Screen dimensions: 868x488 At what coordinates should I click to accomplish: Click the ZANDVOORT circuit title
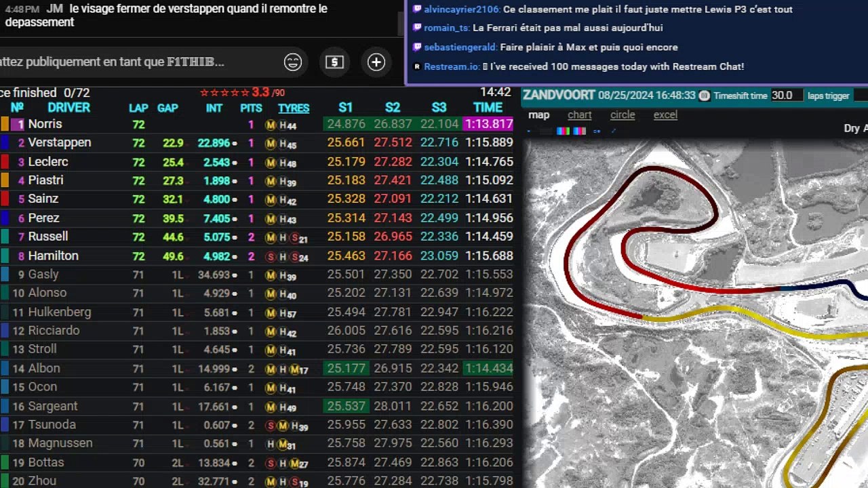click(559, 96)
